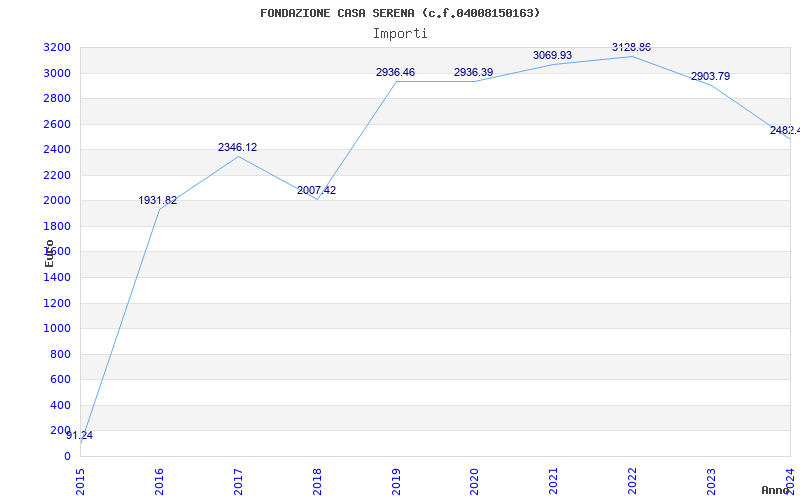Viewport: 800px width, 500px height.
Task: Click the 3200 y-axis tick label
Action: pyautogui.click(x=57, y=48)
